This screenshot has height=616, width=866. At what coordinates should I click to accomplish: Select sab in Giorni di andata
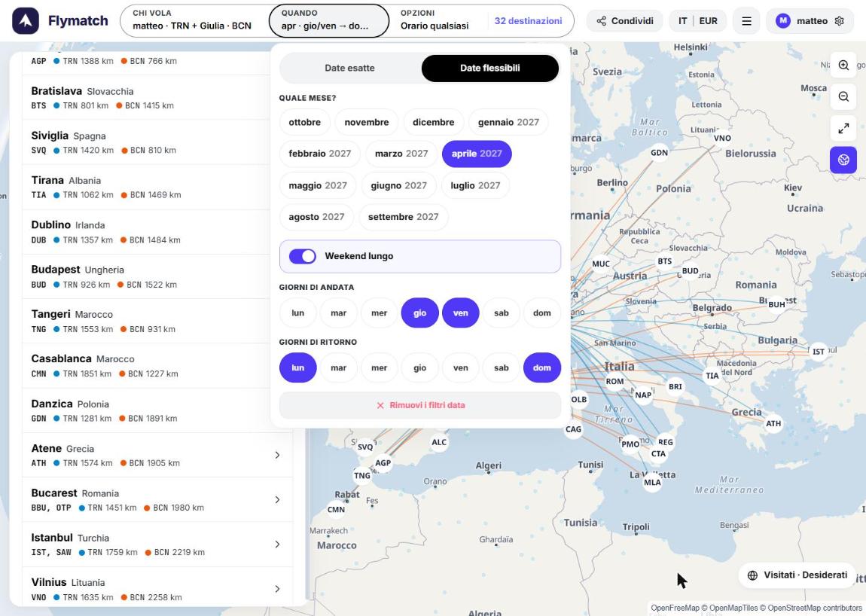pos(501,313)
